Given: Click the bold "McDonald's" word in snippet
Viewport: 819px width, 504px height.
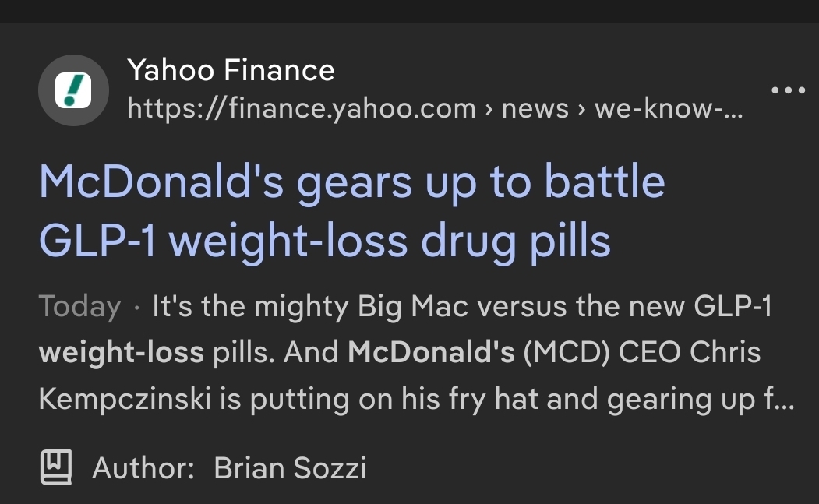Looking at the screenshot, I should [431, 353].
